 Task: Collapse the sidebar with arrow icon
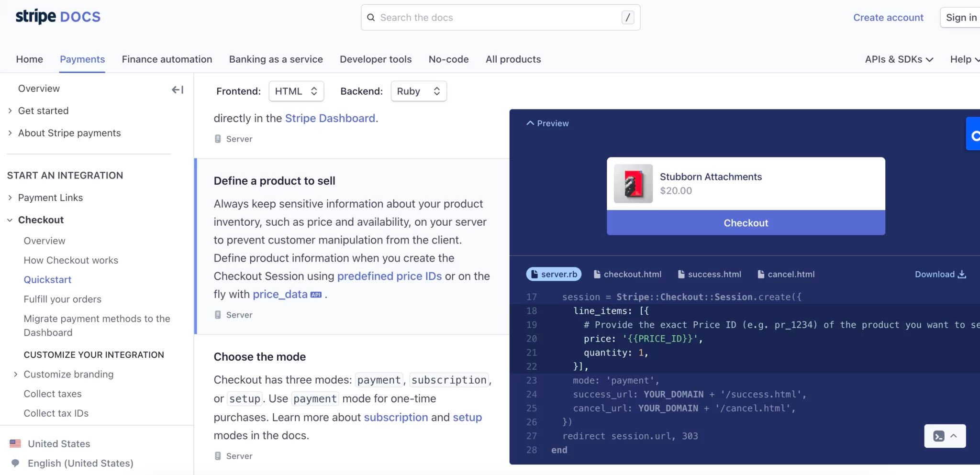178,89
